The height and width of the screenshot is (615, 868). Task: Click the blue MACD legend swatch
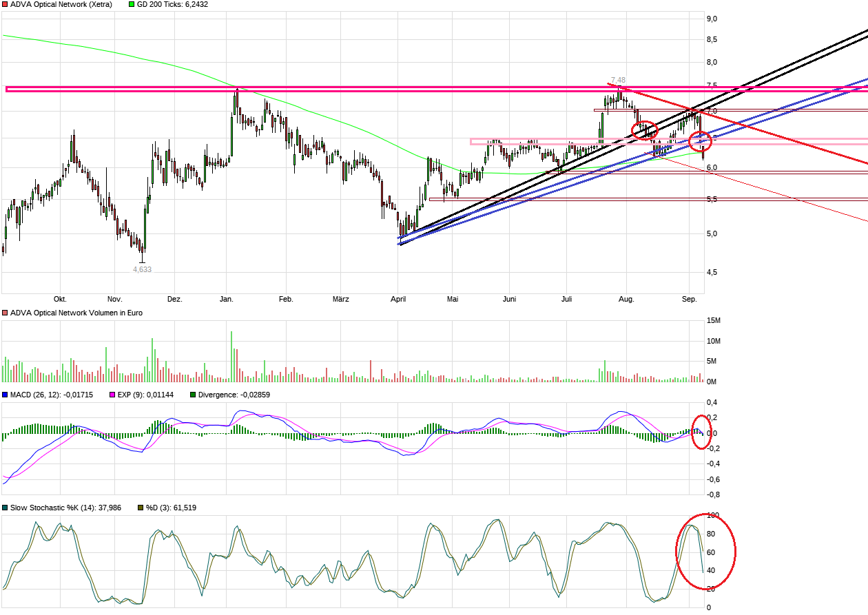point(6,395)
